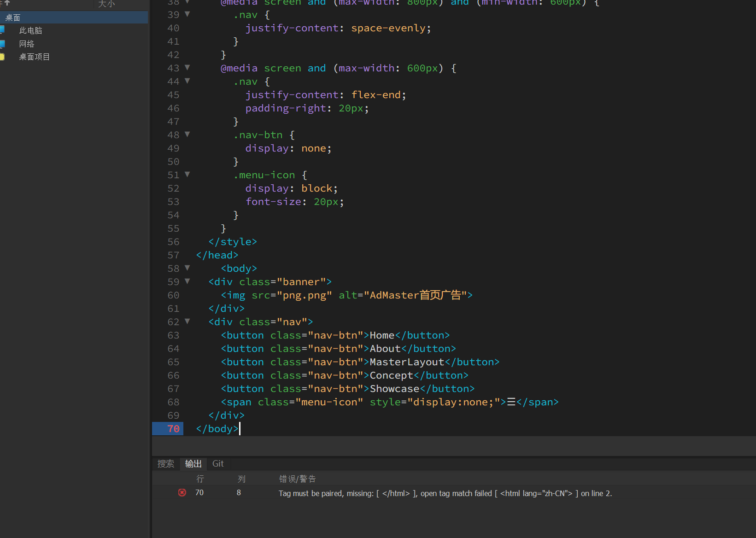
Task: Click the 'Showcase' text on line 67
Action: tap(394, 389)
